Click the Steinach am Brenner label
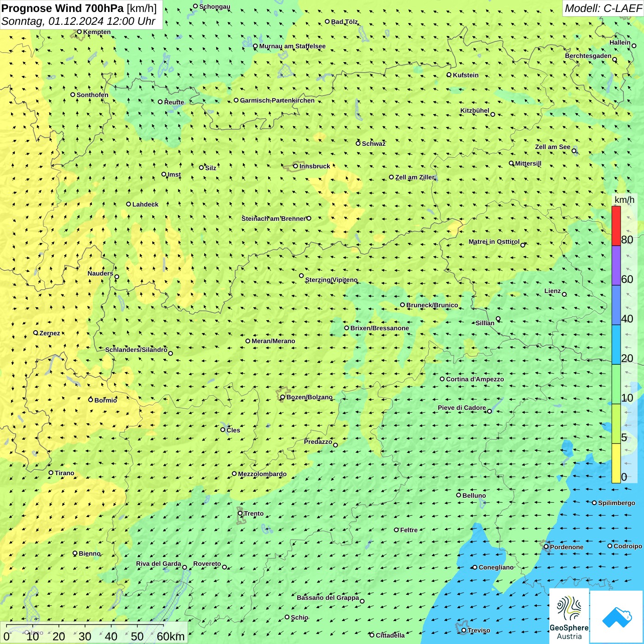644x644 pixels. tap(273, 218)
